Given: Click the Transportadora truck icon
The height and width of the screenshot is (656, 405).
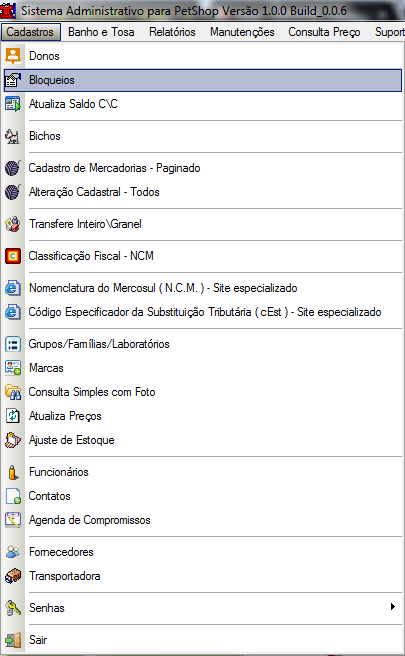Looking at the screenshot, I should point(13,577).
